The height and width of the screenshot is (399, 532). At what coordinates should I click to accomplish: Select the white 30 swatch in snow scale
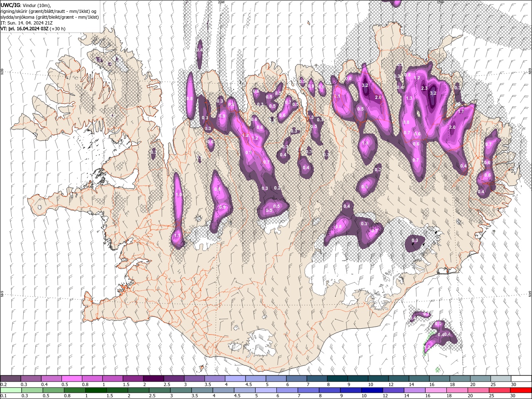click(x=521, y=379)
